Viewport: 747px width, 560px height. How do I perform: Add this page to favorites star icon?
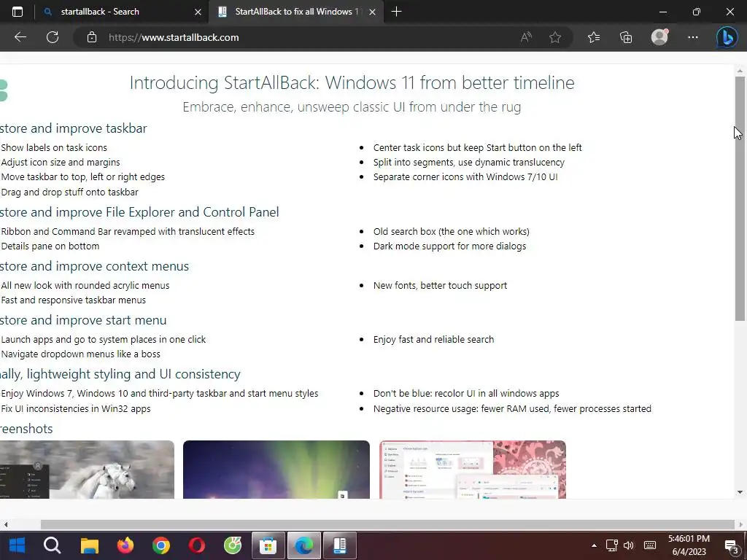click(555, 37)
